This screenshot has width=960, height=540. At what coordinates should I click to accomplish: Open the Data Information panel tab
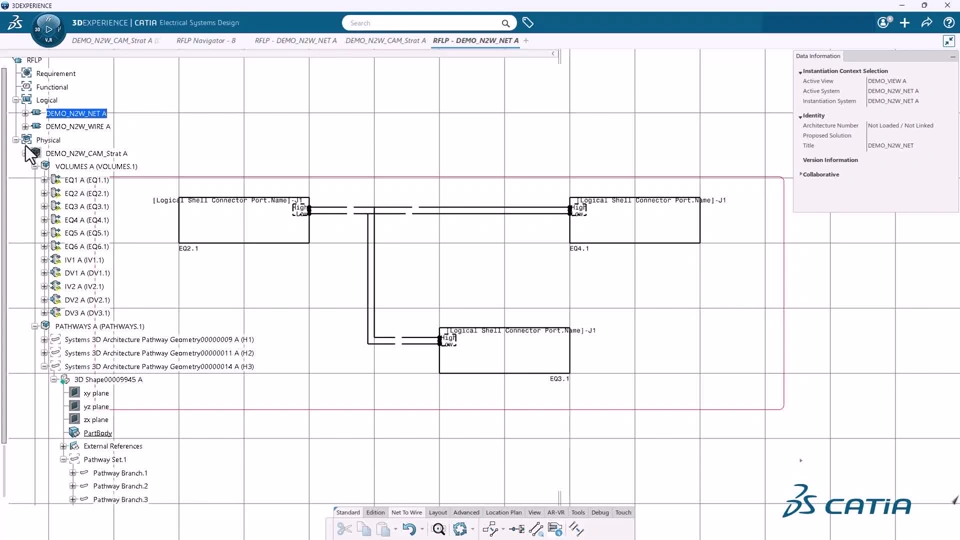(818, 56)
